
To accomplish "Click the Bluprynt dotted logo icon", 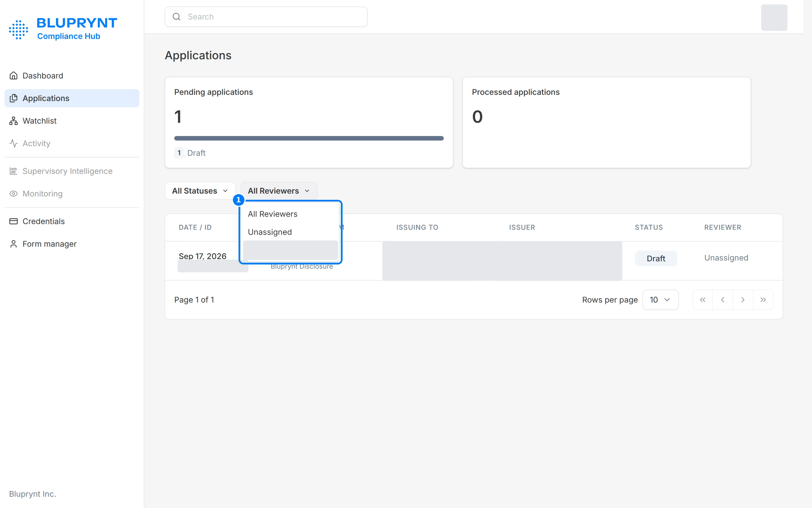I will click(18, 30).
